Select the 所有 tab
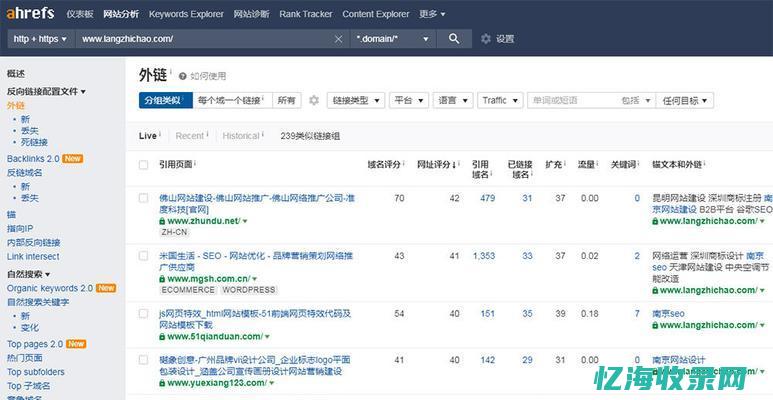The width and height of the screenshot is (773, 400). tap(286, 100)
